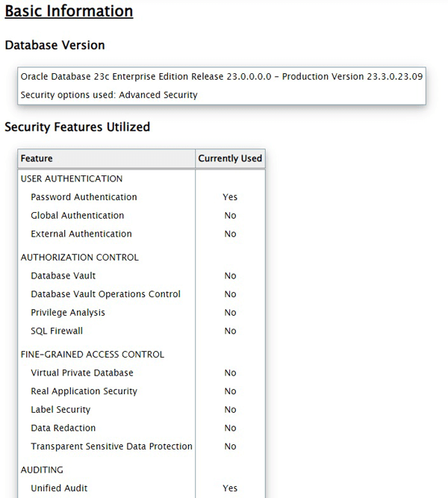Select the AUDITING section label
Screen dimensions: 448x498
(x=42, y=470)
